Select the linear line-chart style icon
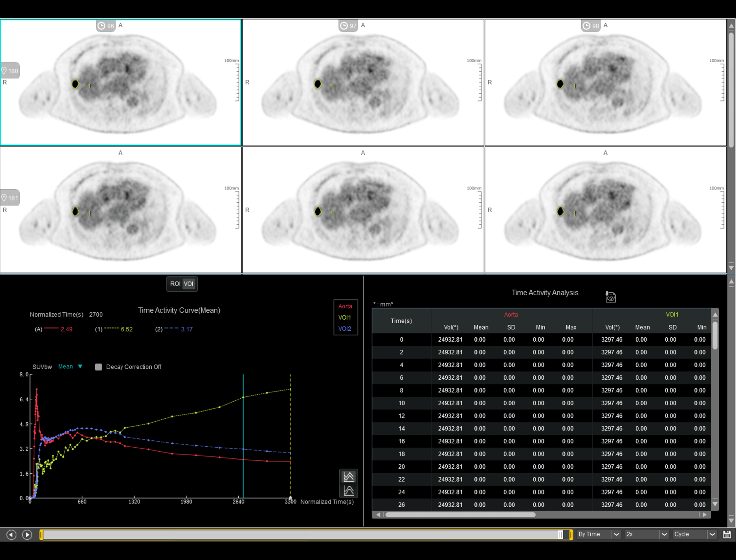Screen dimensions: 736x560 point(348,476)
